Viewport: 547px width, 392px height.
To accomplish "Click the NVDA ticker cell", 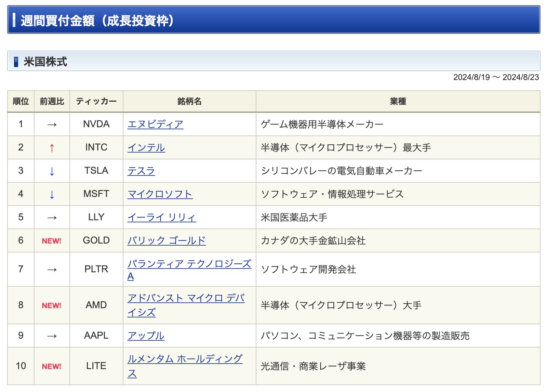I will click(x=96, y=124).
